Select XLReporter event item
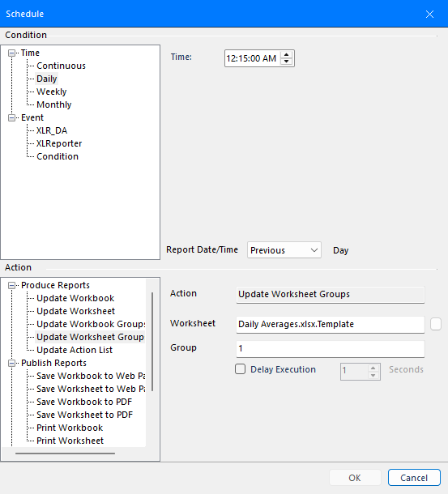This screenshot has width=448, height=494. [59, 143]
